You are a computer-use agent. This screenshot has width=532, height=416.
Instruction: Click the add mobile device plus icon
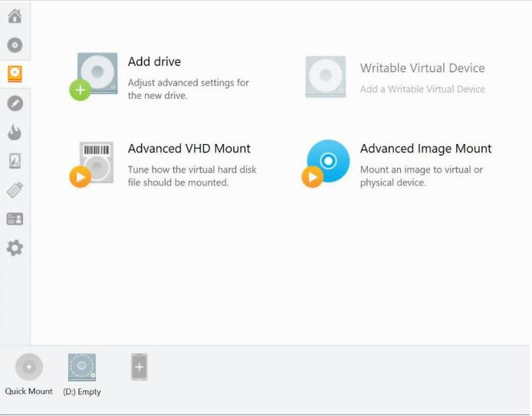[x=139, y=367]
